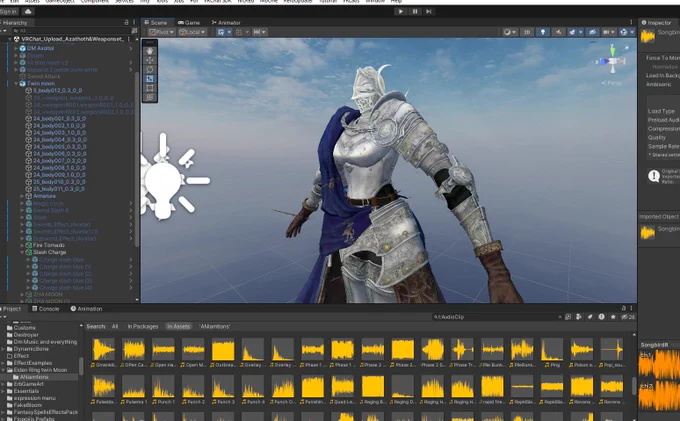Open the Elden Ring twin Moon folder
680x421 pixels.
40,370
